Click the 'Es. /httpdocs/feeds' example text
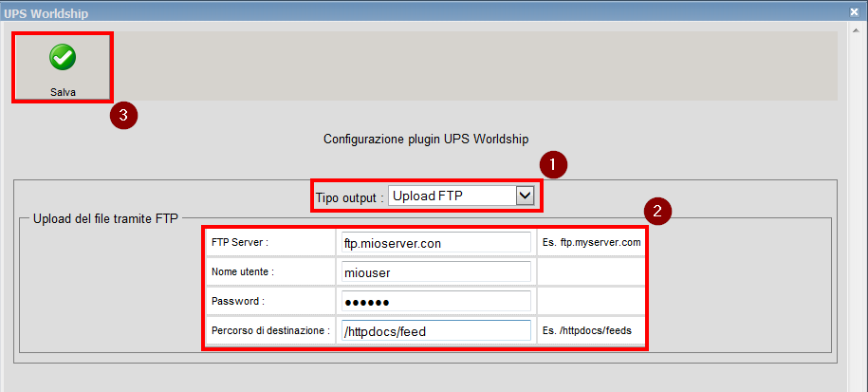This screenshot has height=392, width=868. [587, 330]
